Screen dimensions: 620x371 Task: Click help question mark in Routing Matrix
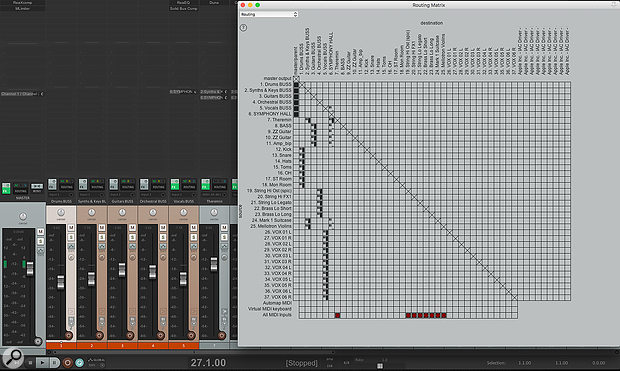pos(244,27)
